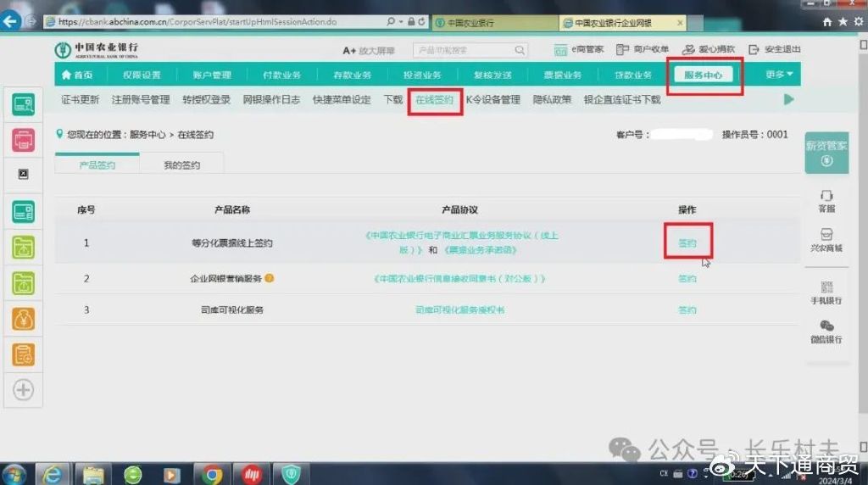Open the browser settings gear icon
Image resolution: width=868 pixels, height=485 pixels.
(x=859, y=21)
